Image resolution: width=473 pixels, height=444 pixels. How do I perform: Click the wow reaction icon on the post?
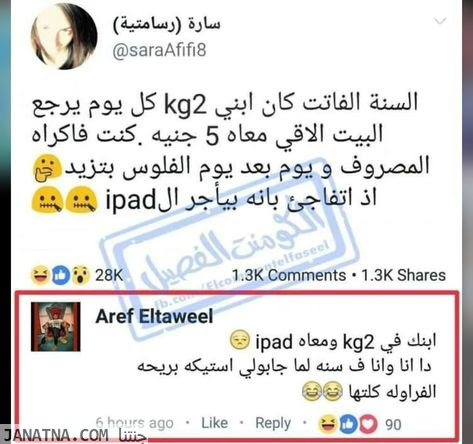[x=81, y=275]
